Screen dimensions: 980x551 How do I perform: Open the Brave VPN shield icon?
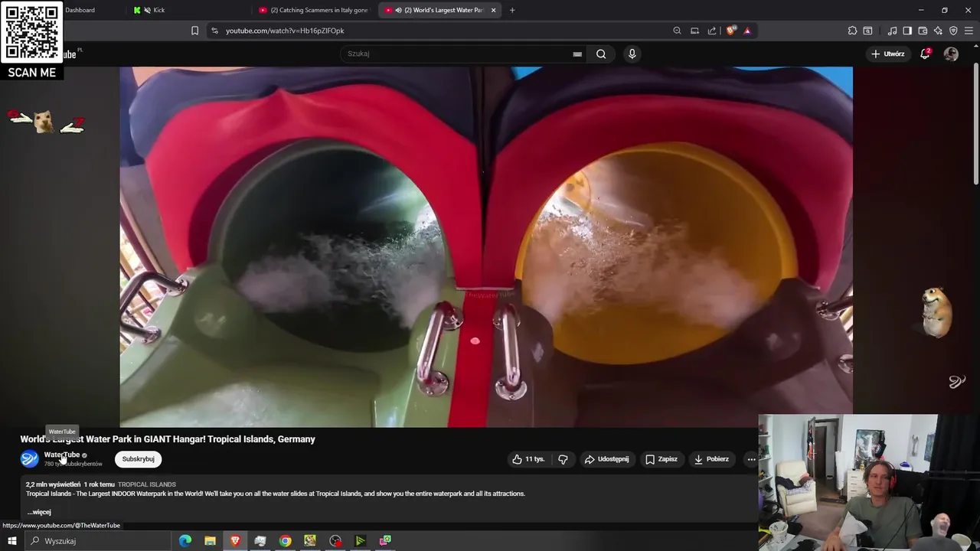[x=953, y=31]
